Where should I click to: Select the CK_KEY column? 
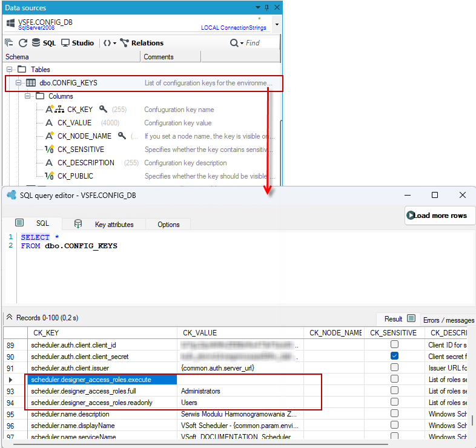(x=80, y=109)
